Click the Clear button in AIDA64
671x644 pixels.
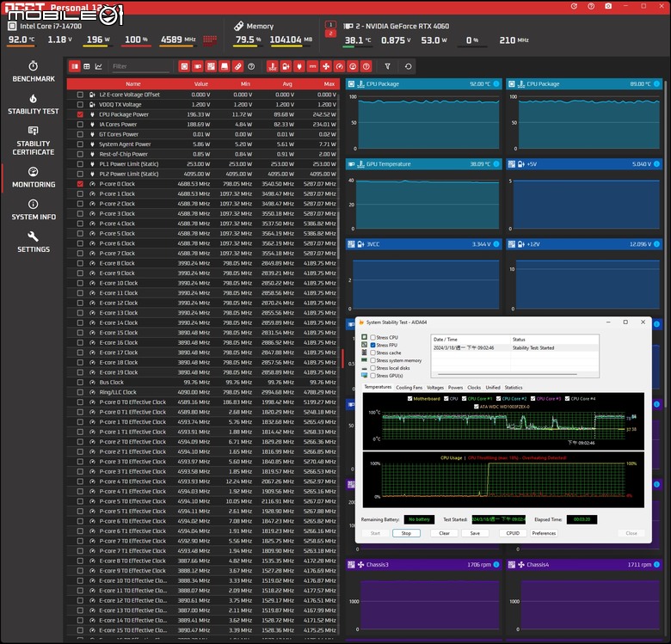click(x=444, y=533)
